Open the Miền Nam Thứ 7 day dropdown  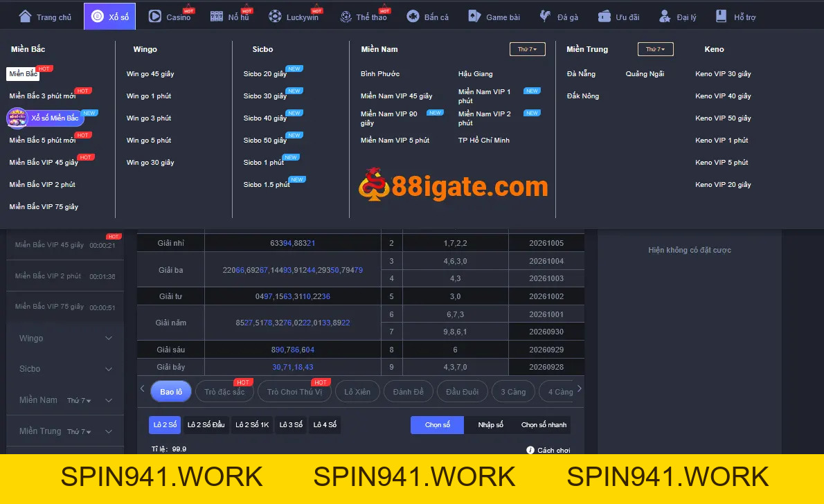point(527,49)
